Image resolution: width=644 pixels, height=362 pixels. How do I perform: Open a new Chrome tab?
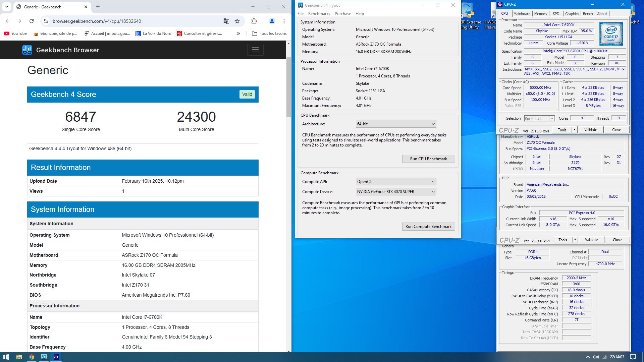98,7
